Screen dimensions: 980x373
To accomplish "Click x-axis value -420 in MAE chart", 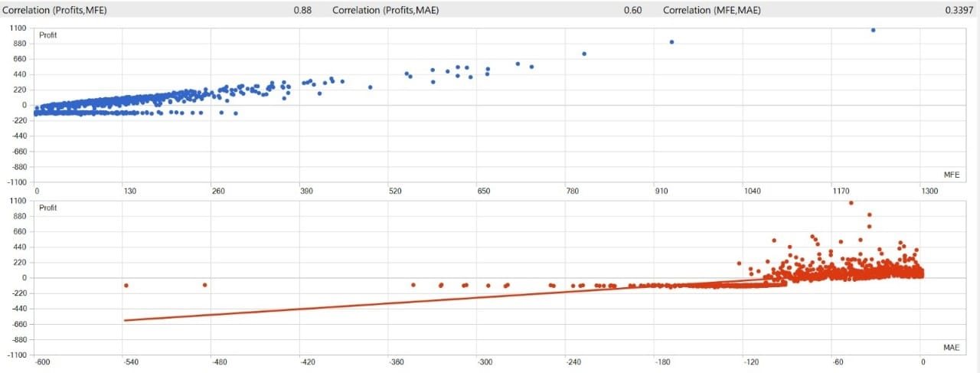I will pyautogui.click(x=307, y=362).
